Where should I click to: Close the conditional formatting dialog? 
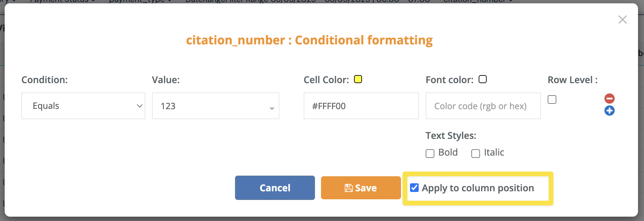tap(622, 20)
